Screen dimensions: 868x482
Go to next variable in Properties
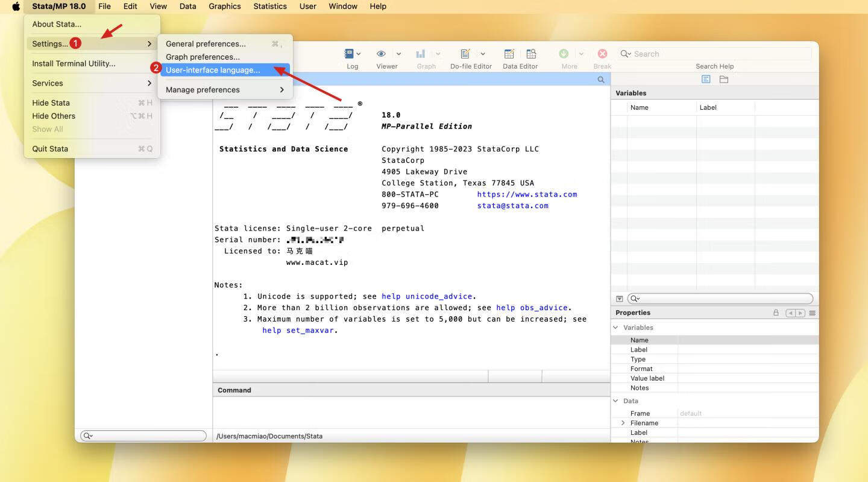tap(800, 313)
